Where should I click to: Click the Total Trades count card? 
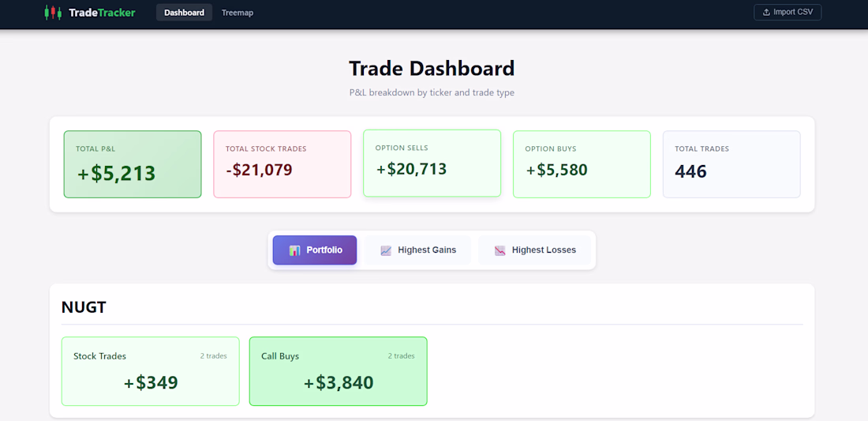[731, 164]
